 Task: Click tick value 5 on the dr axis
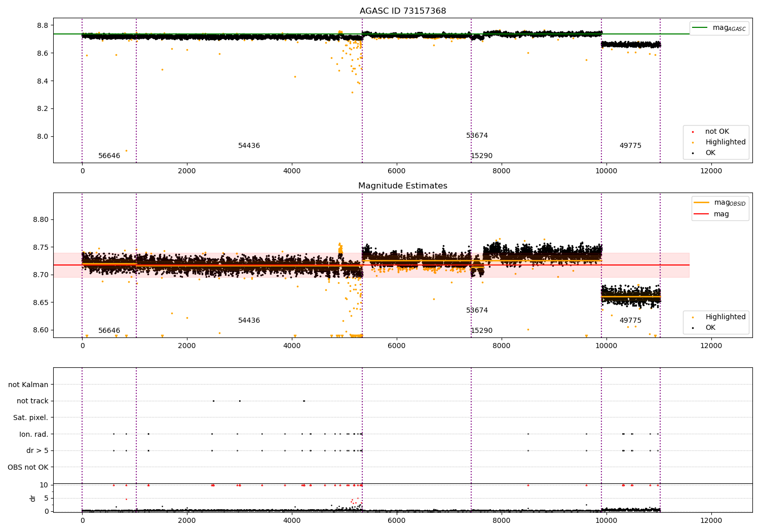point(46,499)
